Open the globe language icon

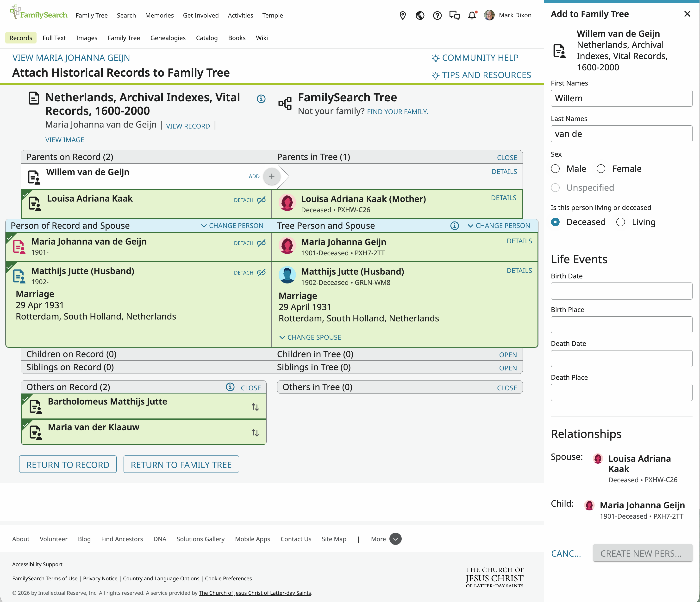(420, 16)
